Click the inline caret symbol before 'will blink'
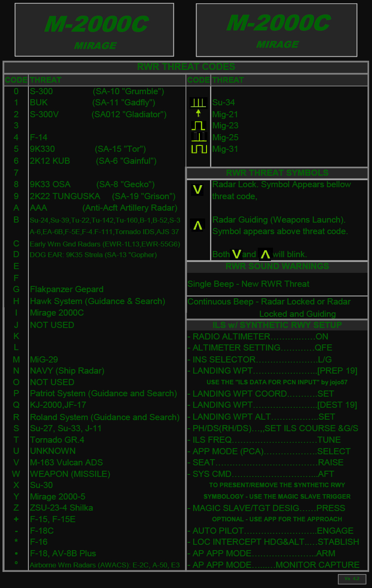Viewport: 372px width, 588px height. click(265, 255)
